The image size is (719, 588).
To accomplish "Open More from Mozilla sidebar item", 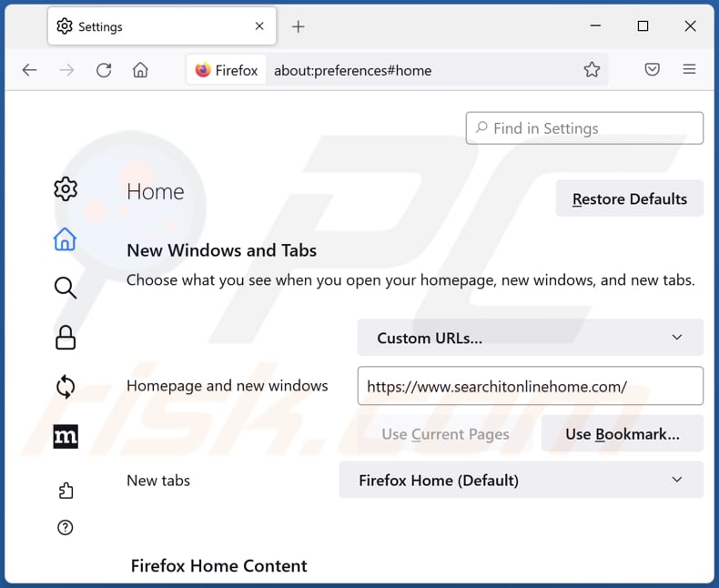I will point(66,436).
